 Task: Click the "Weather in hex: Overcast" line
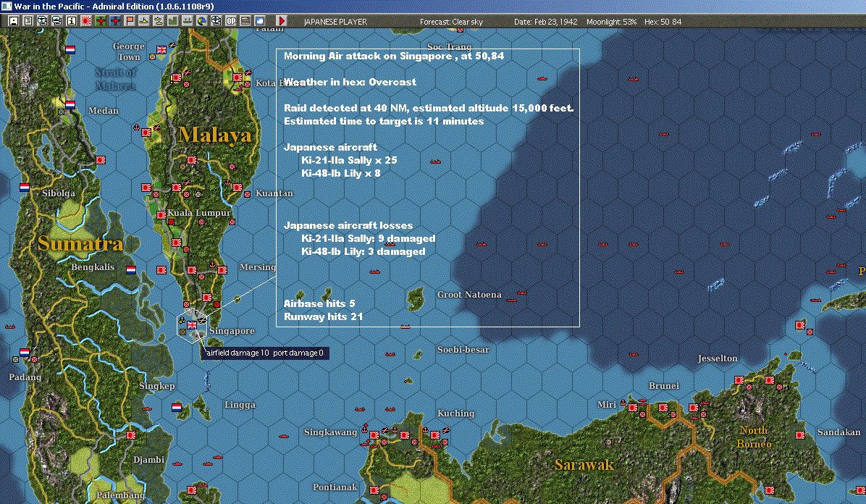pyautogui.click(x=350, y=82)
